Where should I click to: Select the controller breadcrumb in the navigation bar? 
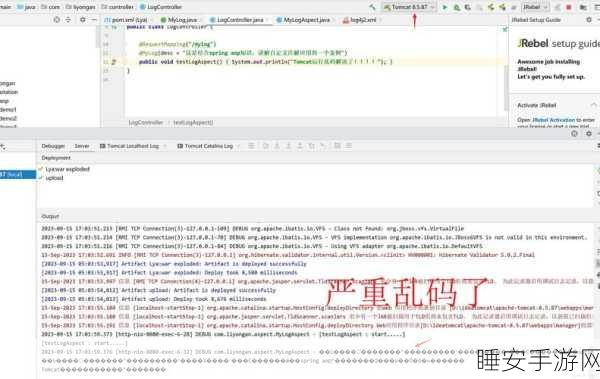pyautogui.click(x=117, y=7)
